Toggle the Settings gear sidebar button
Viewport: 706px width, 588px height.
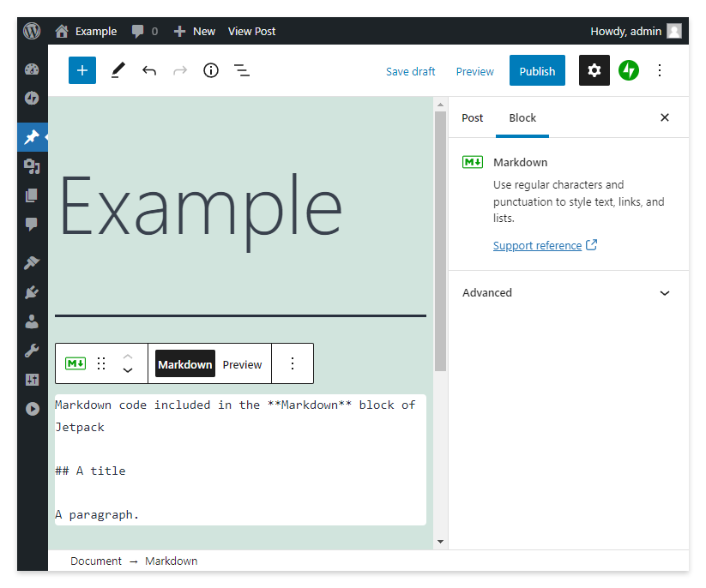594,71
